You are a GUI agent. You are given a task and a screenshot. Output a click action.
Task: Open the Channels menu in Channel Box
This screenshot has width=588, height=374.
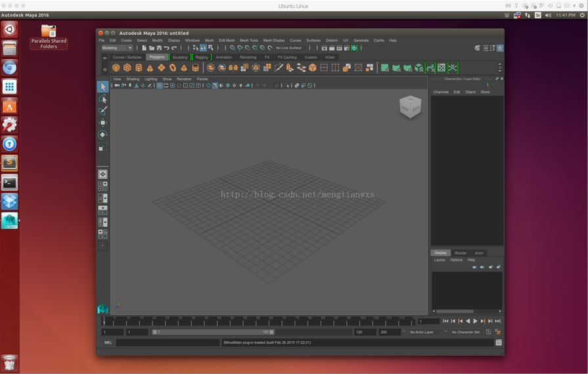tap(441, 92)
